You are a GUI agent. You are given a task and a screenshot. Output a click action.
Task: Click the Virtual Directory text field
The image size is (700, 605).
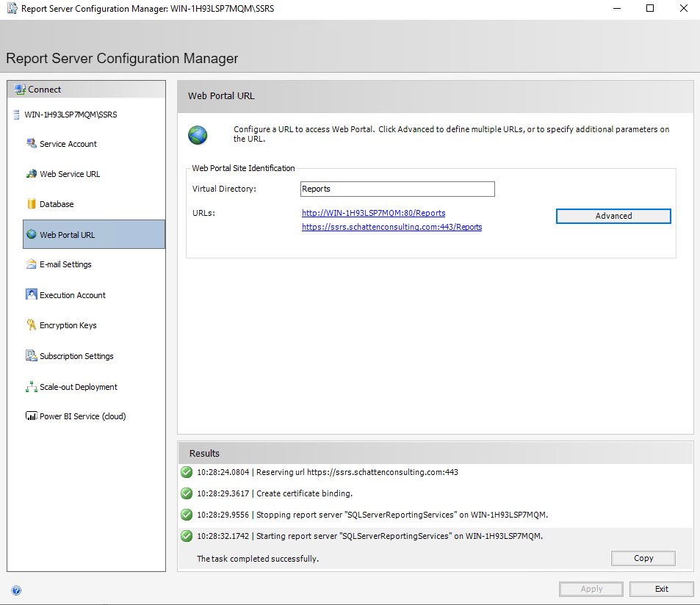(397, 189)
